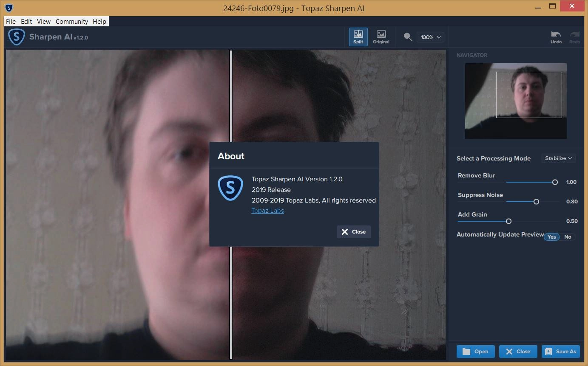
Task: Click the '2019 Release' text
Action: coord(271,190)
